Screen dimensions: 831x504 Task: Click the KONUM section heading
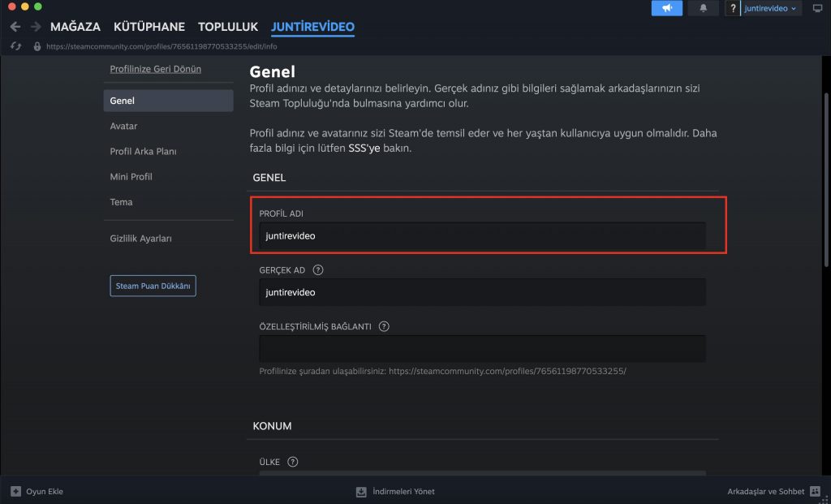pos(273,426)
